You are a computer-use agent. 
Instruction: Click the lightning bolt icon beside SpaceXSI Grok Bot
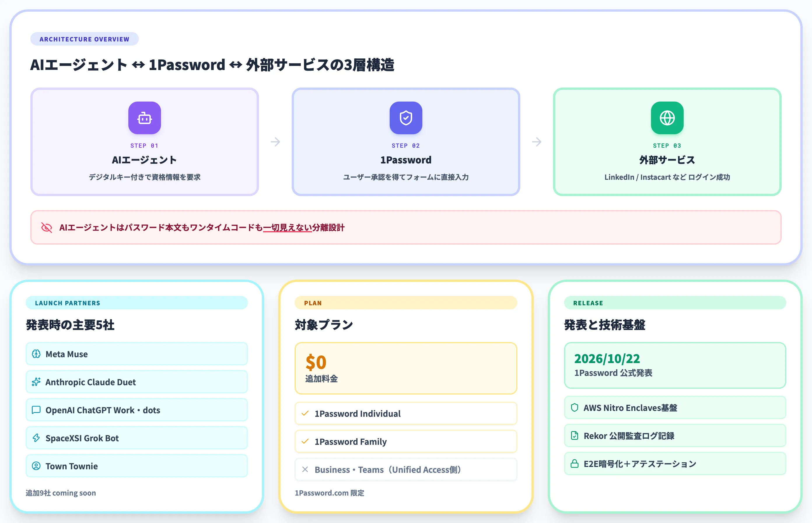click(x=36, y=438)
